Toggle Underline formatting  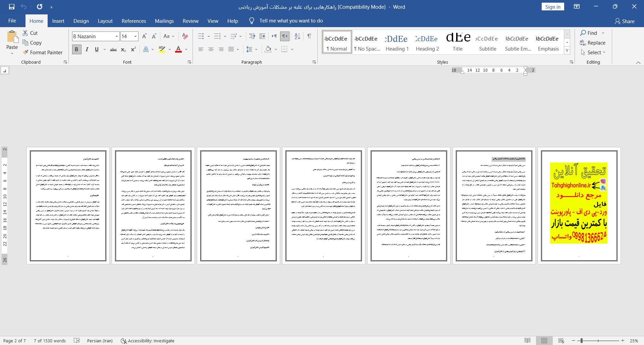97,50
